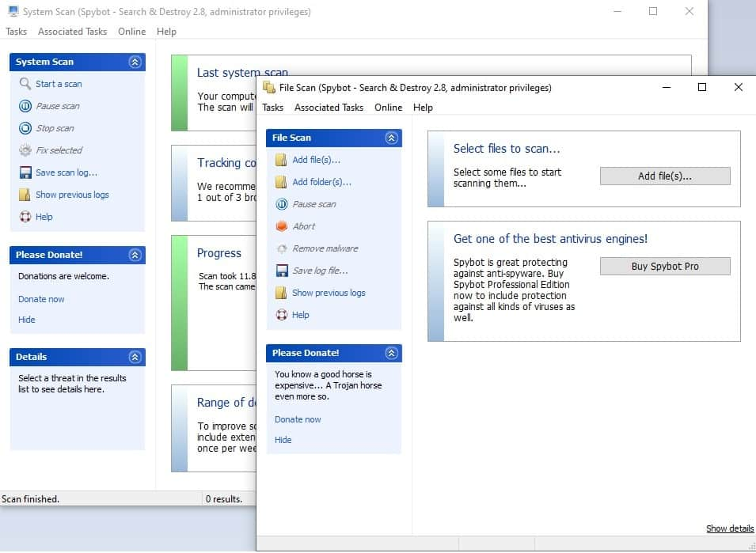756x553 pixels.
Task: Open Associated Tasks menu in System Scan window
Action: [x=72, y=32]
